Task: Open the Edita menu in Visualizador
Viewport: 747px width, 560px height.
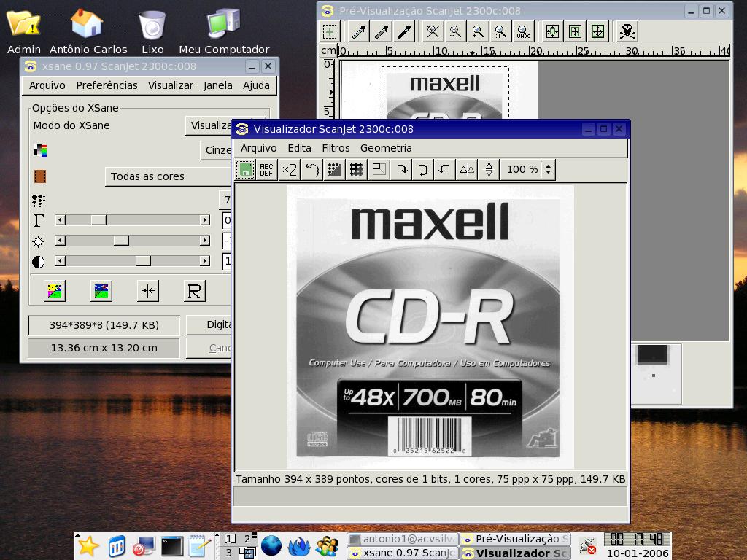Action: pyautogui.click(x=300, y=148)
